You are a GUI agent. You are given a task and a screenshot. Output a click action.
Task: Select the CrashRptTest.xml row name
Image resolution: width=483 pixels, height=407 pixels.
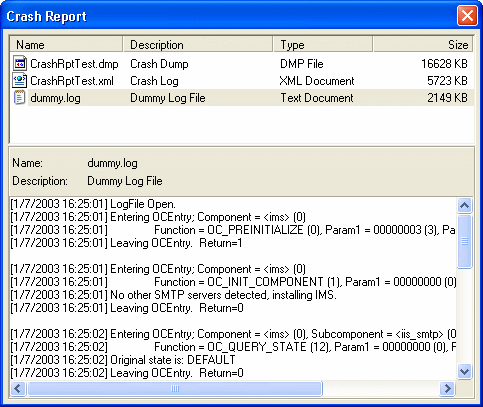72,81
